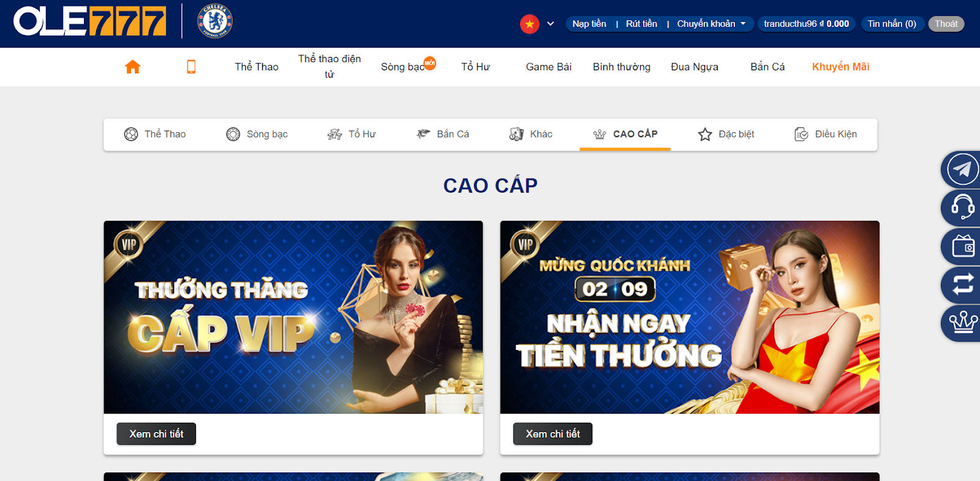This screenshot has height=481, width=980.
Task: Switch to the Đặc biệt tab
Action: (726, 134)
